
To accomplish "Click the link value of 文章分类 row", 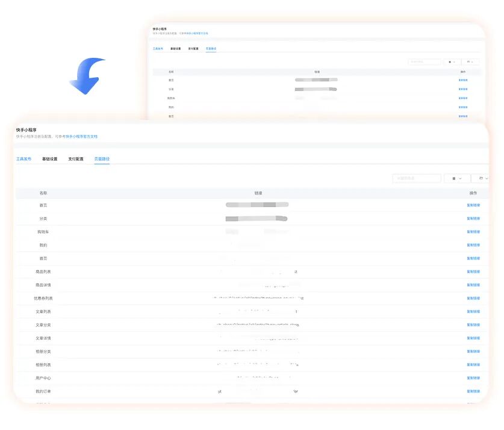I will (x=258, y=325).
